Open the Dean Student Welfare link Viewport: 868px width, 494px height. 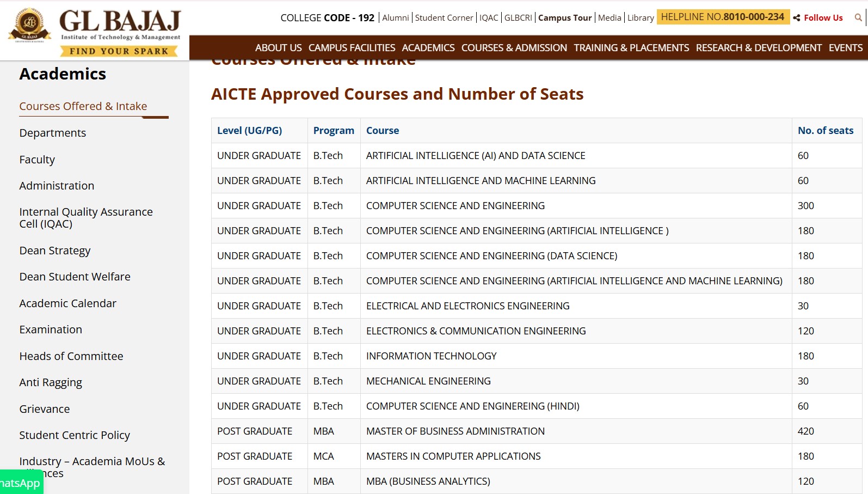tap(75, 277)
